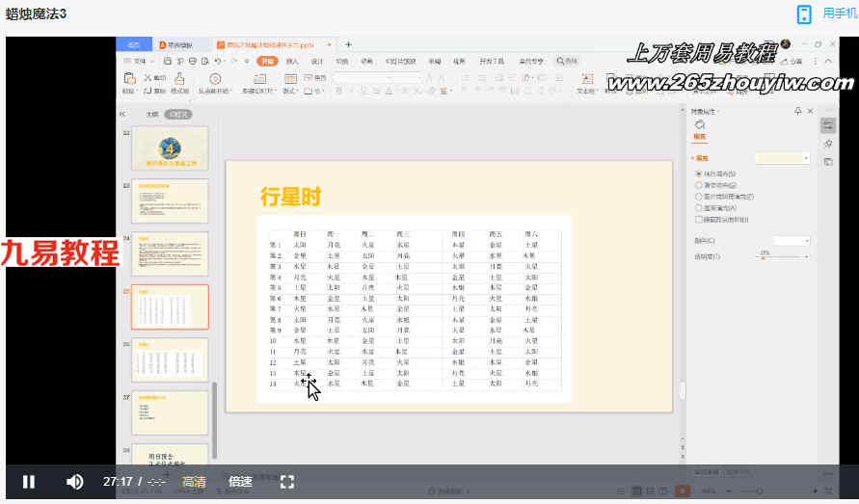
Task: Click the 用手机 phone icon
Action: click(804, 14)
